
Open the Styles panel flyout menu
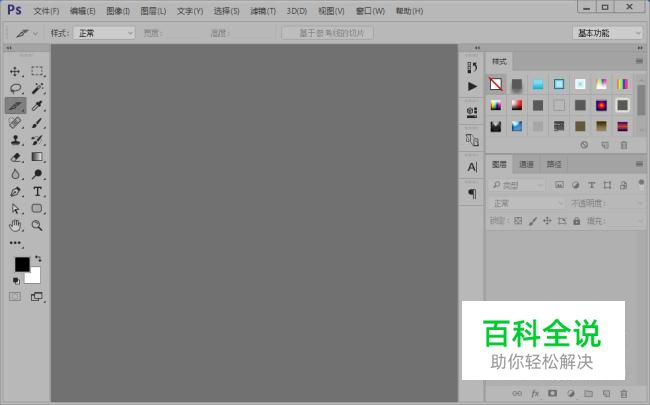click(x=639, y=61)
